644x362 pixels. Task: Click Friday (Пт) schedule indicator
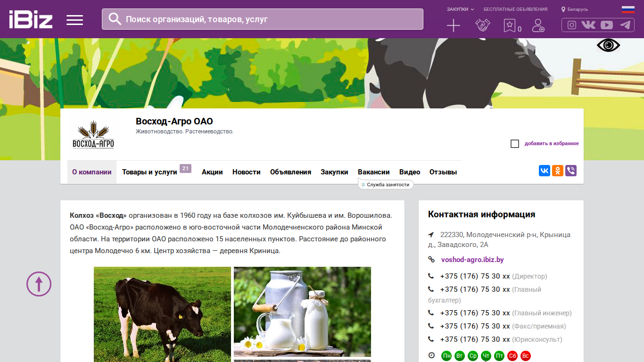click(x=499, y=356)
